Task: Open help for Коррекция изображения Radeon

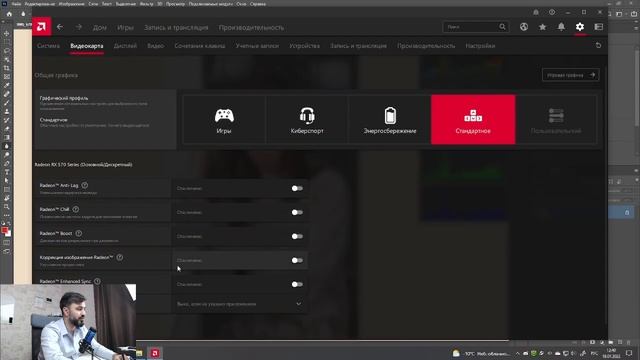Action: (120, 258)
